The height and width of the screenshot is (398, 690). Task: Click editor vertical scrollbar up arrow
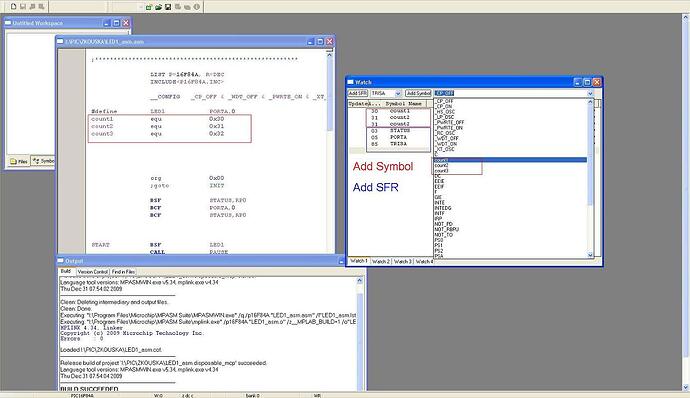pos(330,54)
